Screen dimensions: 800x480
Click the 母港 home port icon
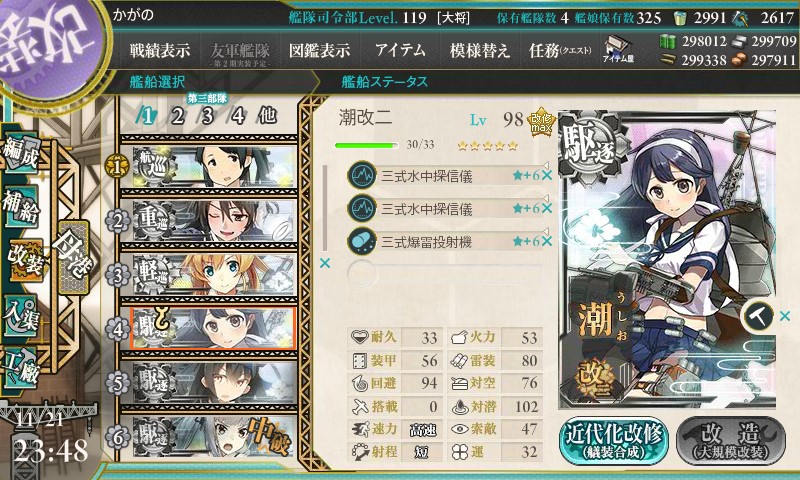pos(74,257)
